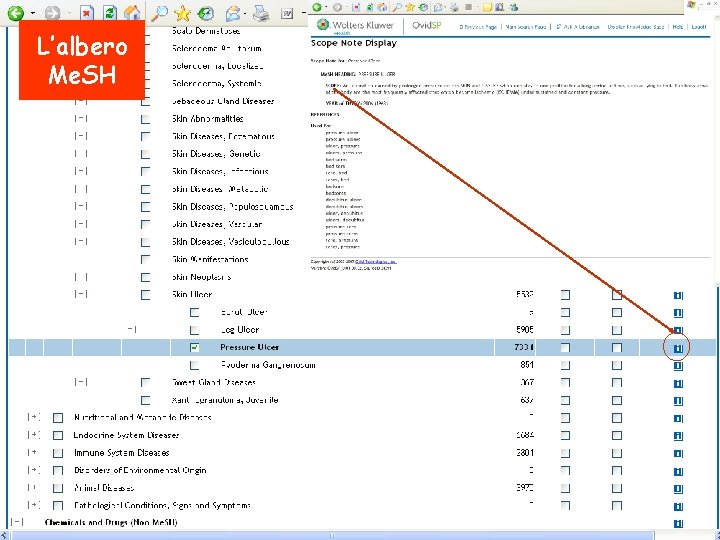Click Favorites star in Scope Note window toolbar
Image resolution: width=720 pixels, height=540 pixels.
click(x=410, y=7)
